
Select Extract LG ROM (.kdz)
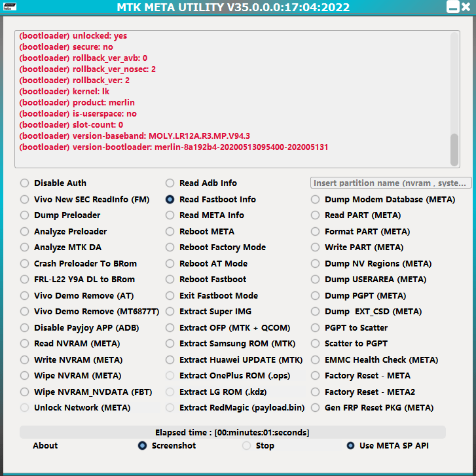(x=170, y=392)
